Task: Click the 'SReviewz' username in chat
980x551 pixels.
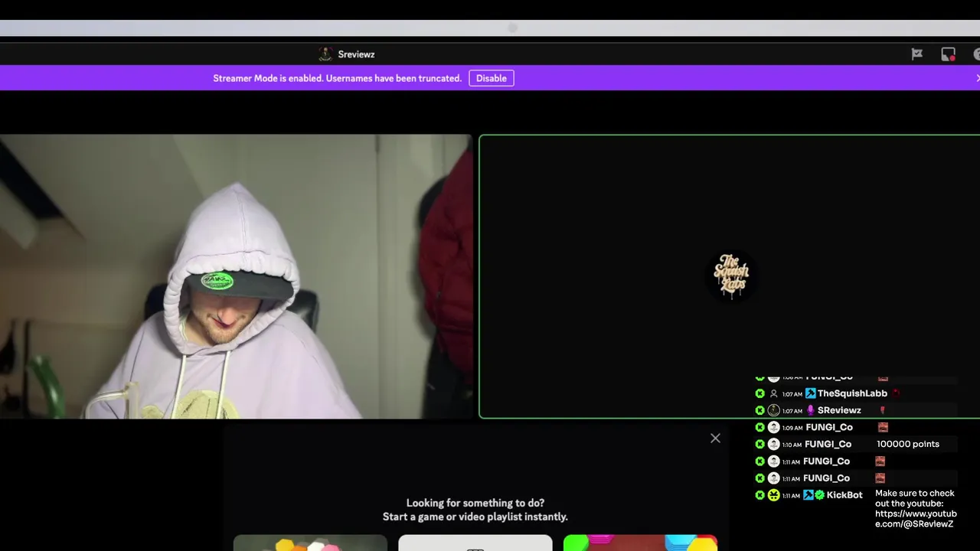Action: pos(839,410)
